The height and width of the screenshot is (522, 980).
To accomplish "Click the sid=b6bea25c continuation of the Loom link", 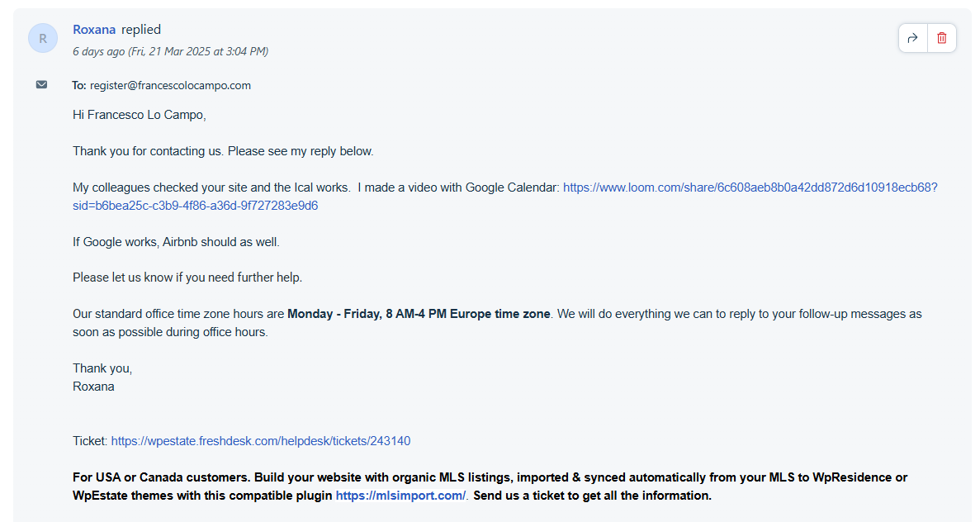I will tap(195, 206).
